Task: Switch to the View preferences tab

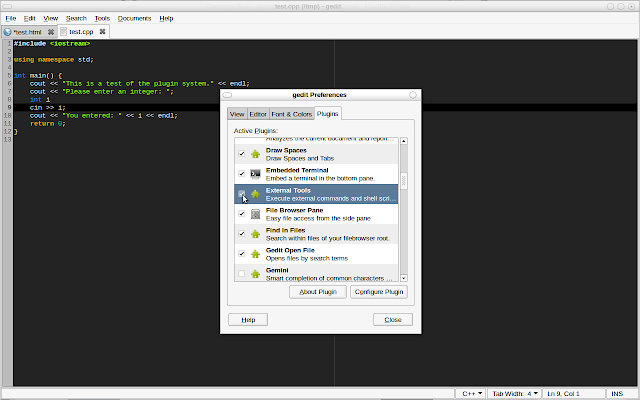Action: coord(237,114)
